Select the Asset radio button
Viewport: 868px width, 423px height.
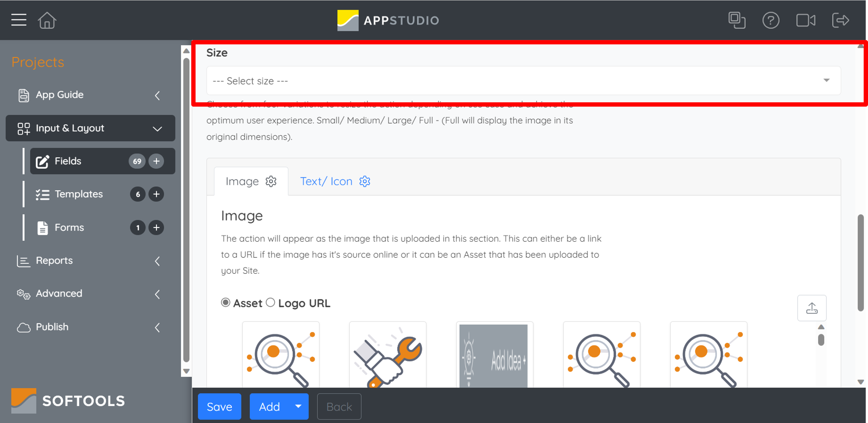click(x=225, y=303)
